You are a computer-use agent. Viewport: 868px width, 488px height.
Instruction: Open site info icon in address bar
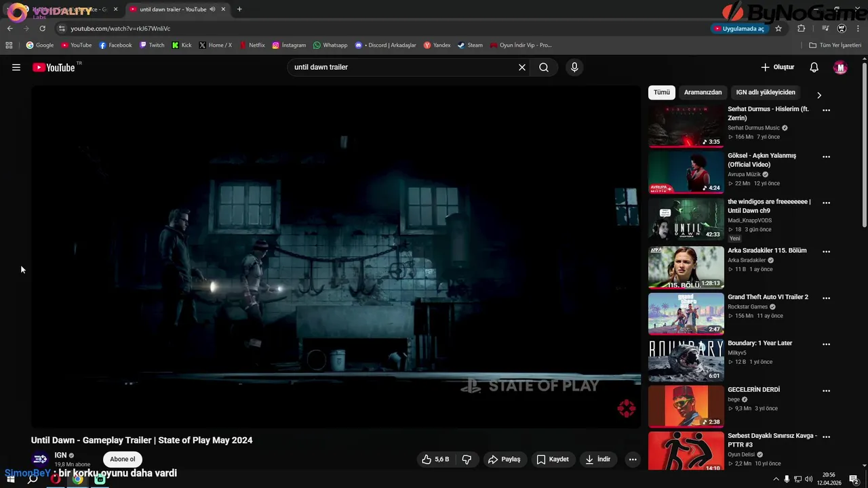pyautogui.click(x=62, y=28)
